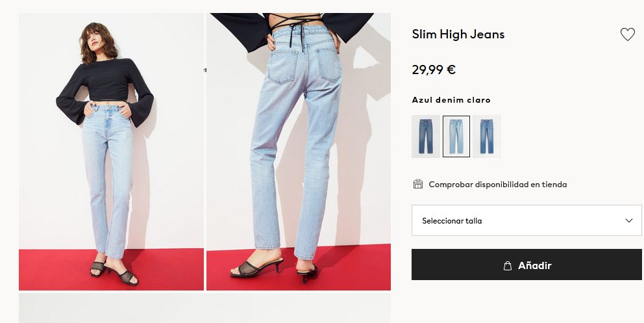
Task: Click the model's face in the front photo
Action: coord(94,40)
